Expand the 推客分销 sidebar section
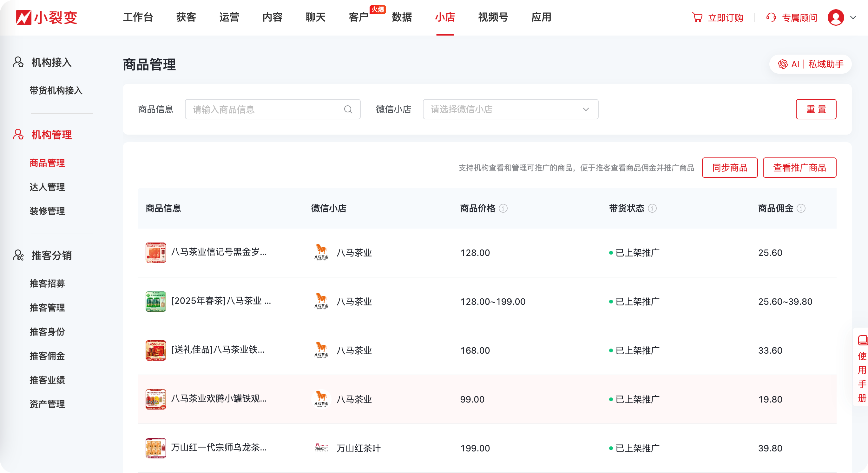This screenshot has width=868, height=473. [51, 255]
